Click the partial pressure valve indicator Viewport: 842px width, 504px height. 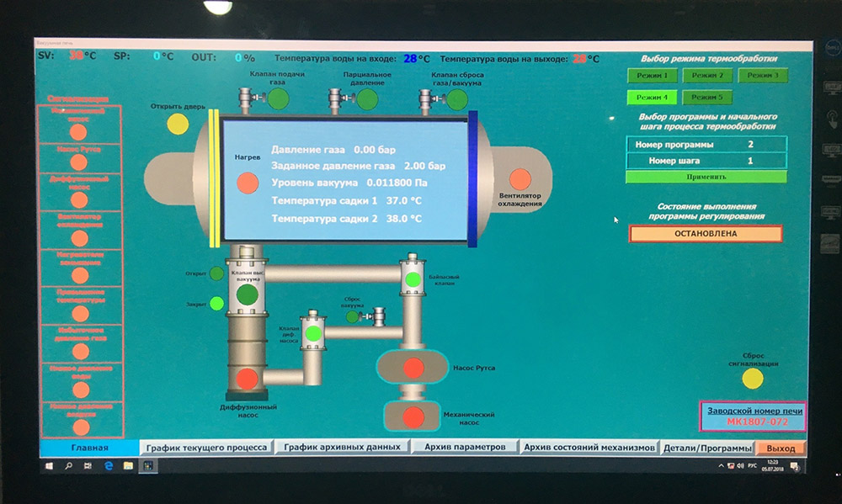[x=367, y=99]
